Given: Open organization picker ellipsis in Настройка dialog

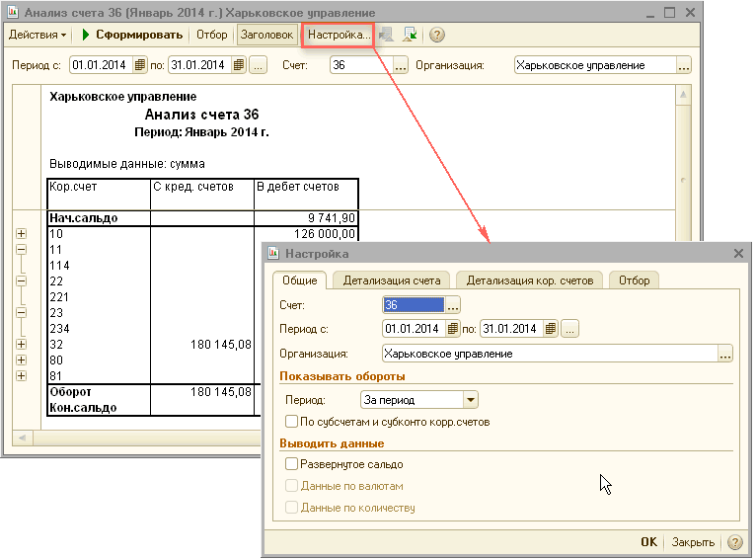Looking at the screenshot, I should tap(725, 354).
